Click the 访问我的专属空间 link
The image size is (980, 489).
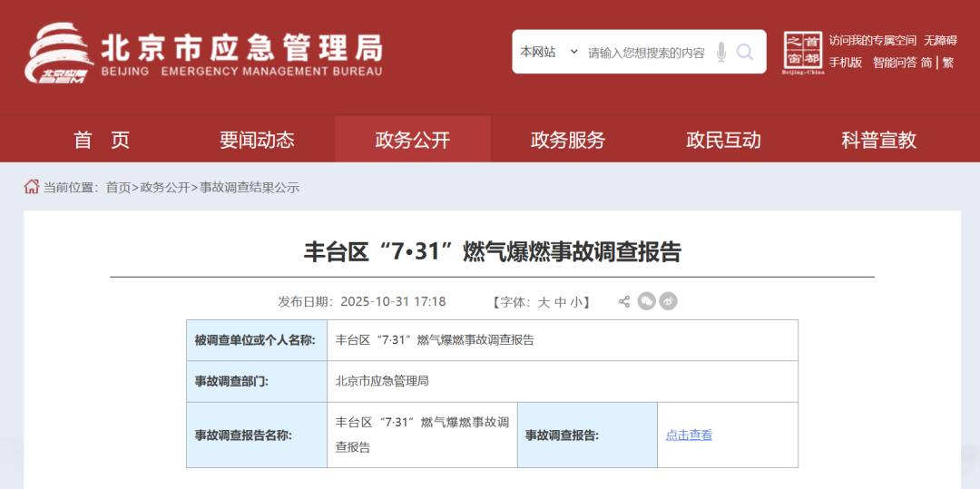[873, 41]
